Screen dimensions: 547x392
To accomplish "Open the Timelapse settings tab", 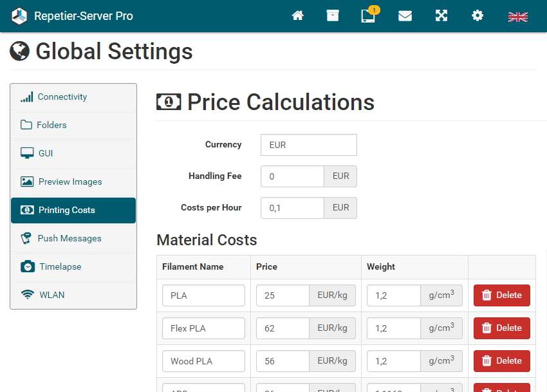I will 73,266.
